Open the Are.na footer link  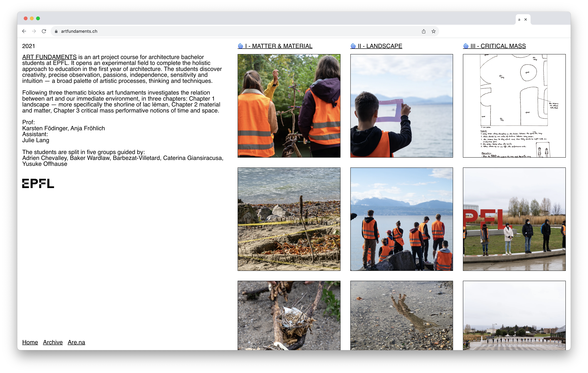pyautogui.click(x=76, y=342)
